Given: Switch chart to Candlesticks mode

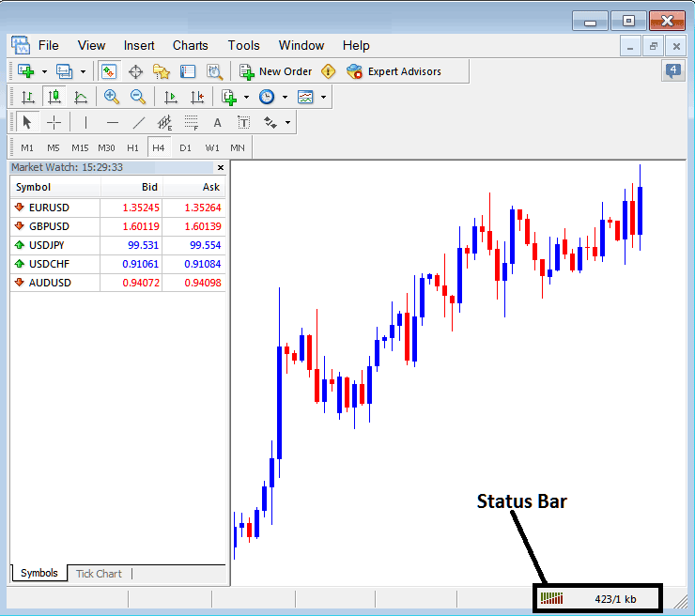Looking at the screenshot, I should tap(54, 97).
